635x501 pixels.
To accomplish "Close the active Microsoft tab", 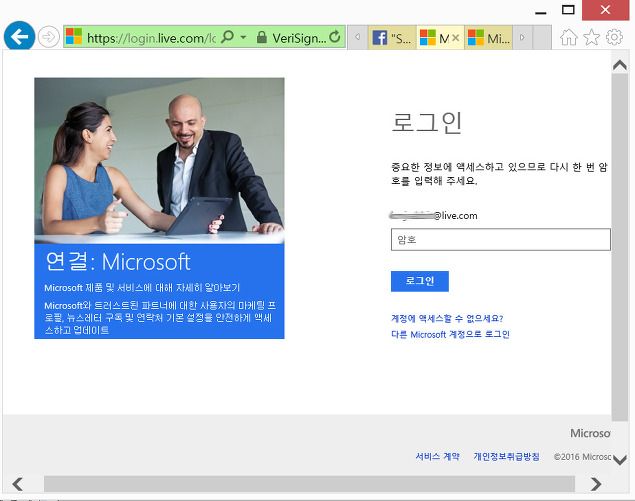I will (x=456, y=38).
